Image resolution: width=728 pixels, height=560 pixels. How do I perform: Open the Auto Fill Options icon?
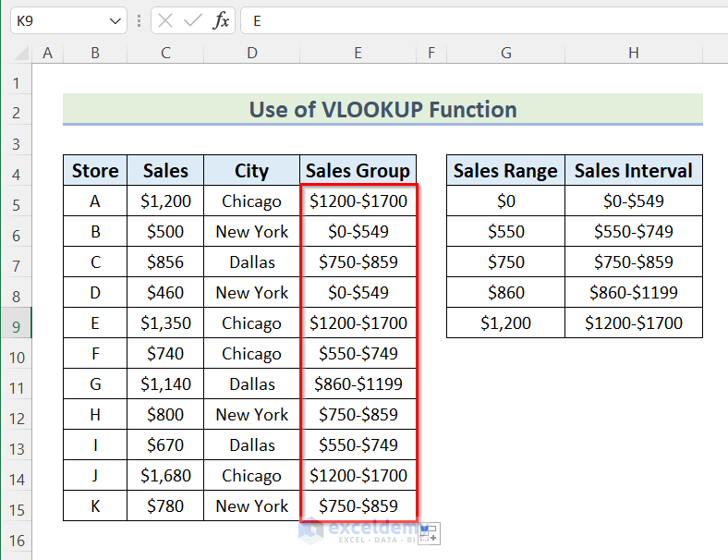tap(431, 532)
